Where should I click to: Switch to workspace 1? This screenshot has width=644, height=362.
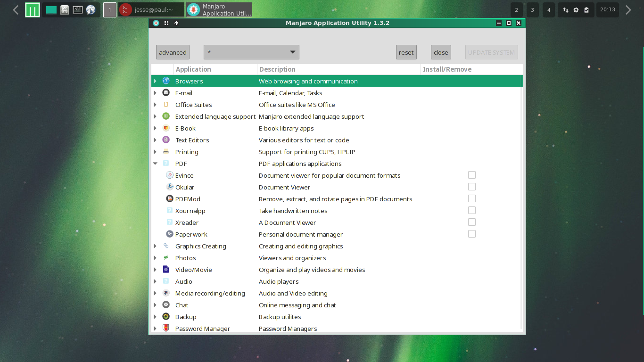click(110, 10)
